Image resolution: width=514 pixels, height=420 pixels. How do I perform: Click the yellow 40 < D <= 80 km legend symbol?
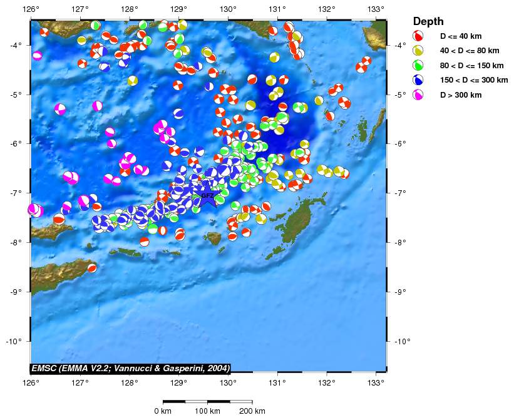tap(418, 50)
